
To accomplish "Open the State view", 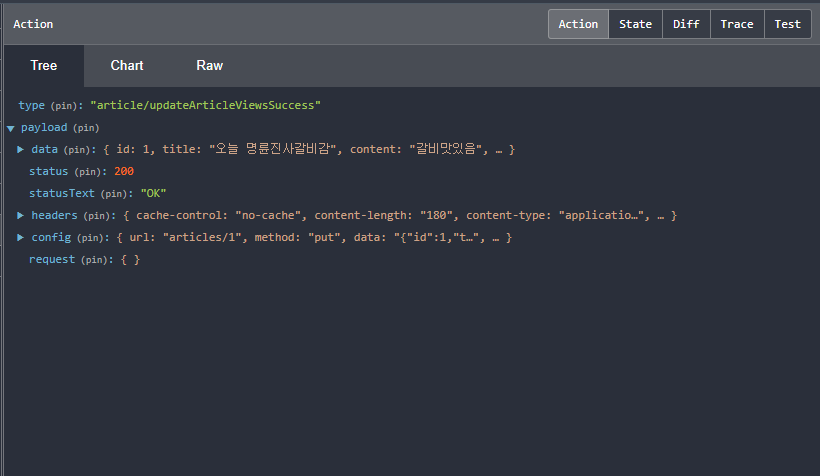I will (x=635, y=24).
